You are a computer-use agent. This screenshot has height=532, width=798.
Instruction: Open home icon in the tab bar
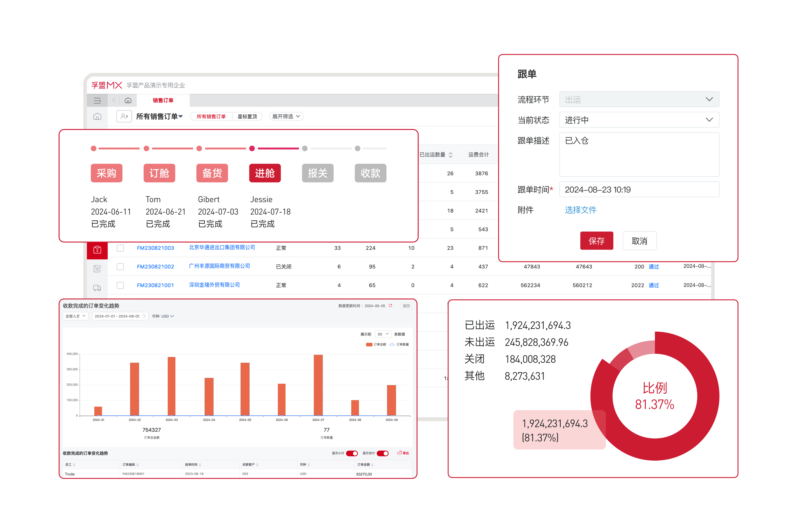click(128, 100)
